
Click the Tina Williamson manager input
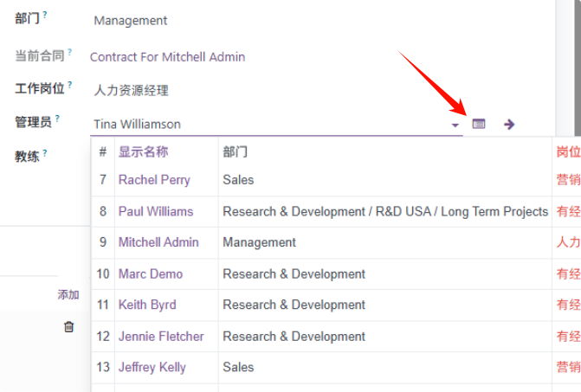pyautogui.click(x=260, y=125)
